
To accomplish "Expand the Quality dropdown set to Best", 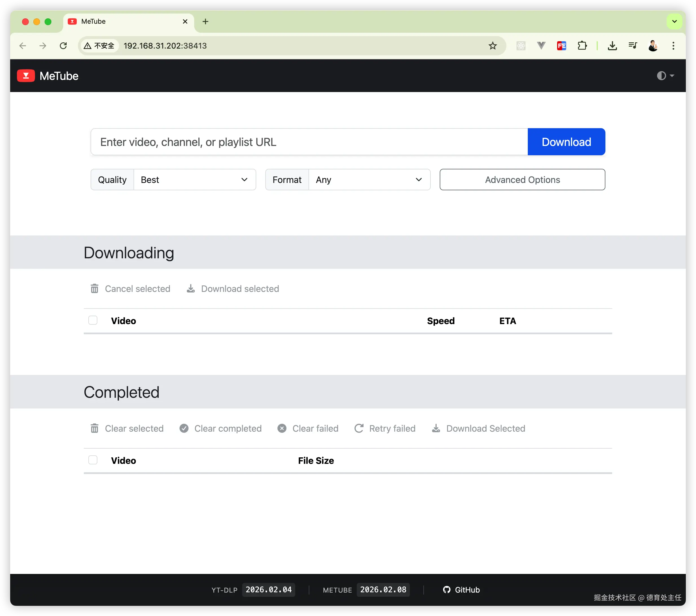I will [x=194, y=180].
